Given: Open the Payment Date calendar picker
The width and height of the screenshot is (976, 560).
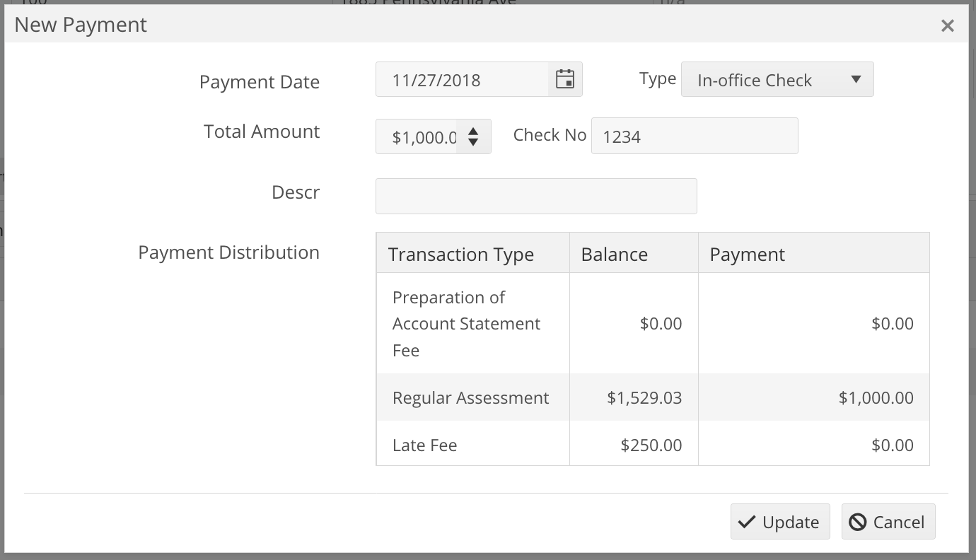Looking at the screenshot, I should 564,79.
